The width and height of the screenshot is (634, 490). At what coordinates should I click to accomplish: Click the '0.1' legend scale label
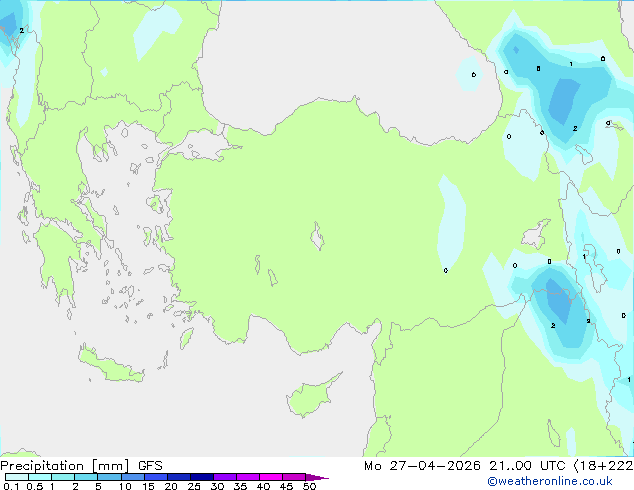[x=11, y=486]
